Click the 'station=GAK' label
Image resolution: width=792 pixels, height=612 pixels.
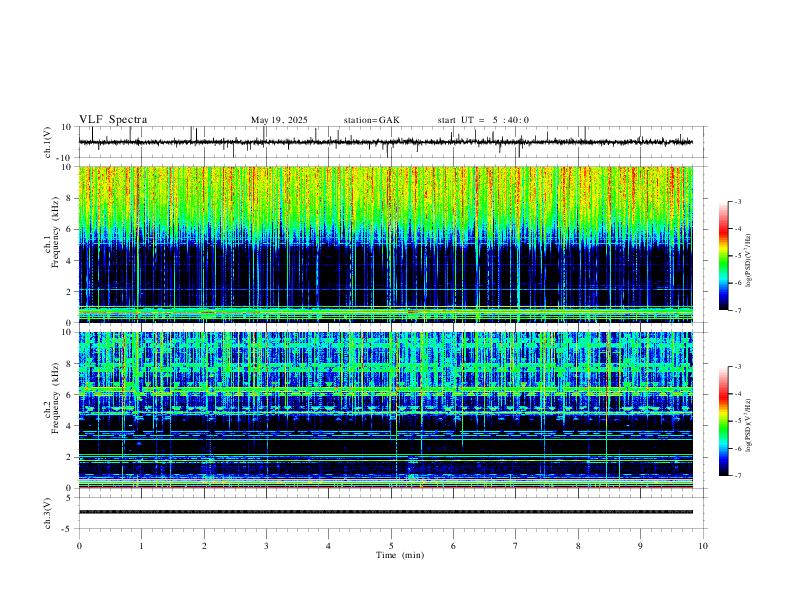(x=371, y=120)
